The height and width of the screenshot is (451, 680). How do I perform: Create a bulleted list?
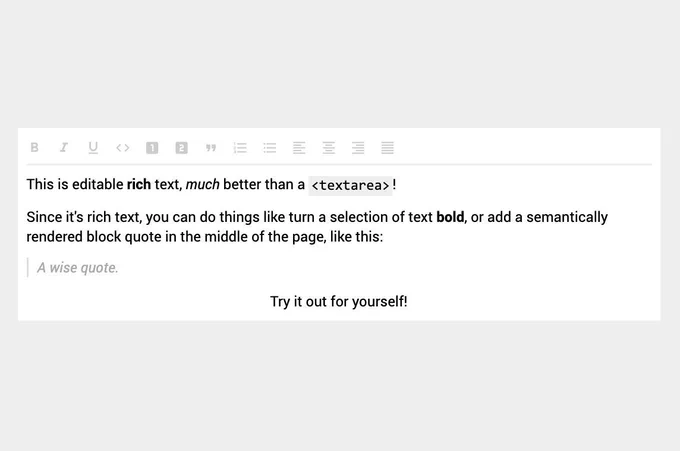click(270, 148)
